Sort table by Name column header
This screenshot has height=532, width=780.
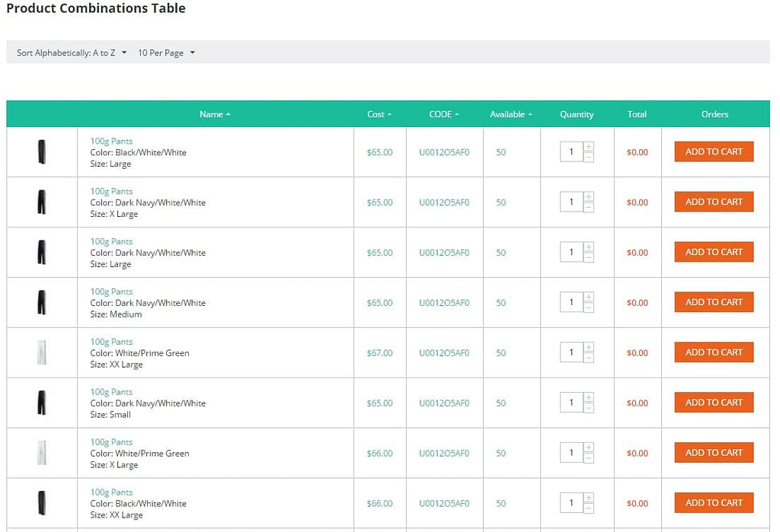click(215, 114)
